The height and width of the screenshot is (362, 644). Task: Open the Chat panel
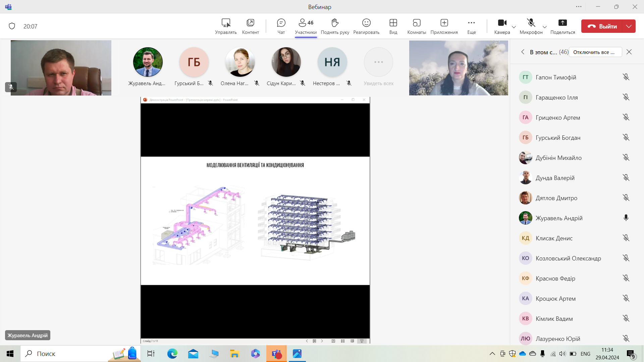point(281,26)
